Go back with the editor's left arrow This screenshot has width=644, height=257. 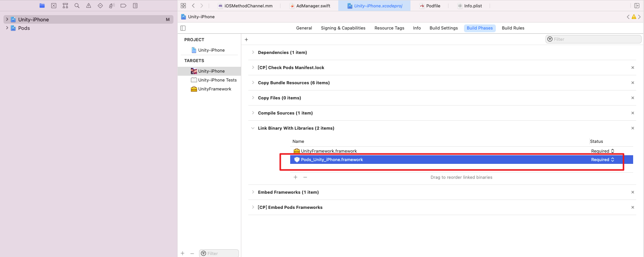tap(193, 6)
